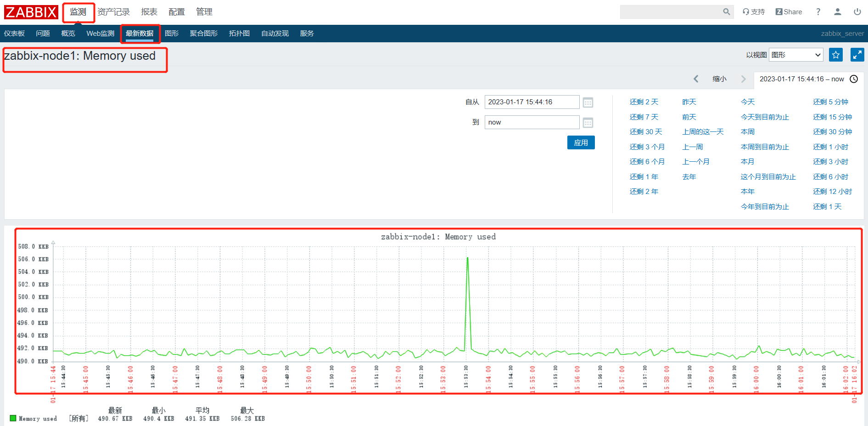868x426 pixels.
Task: Open the 配置 menu
Action: click(176, 11)
